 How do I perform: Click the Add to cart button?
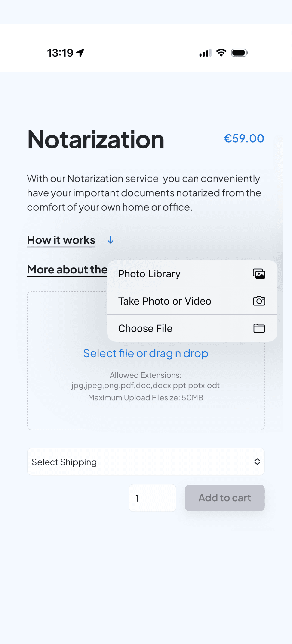tap(224, 498)
